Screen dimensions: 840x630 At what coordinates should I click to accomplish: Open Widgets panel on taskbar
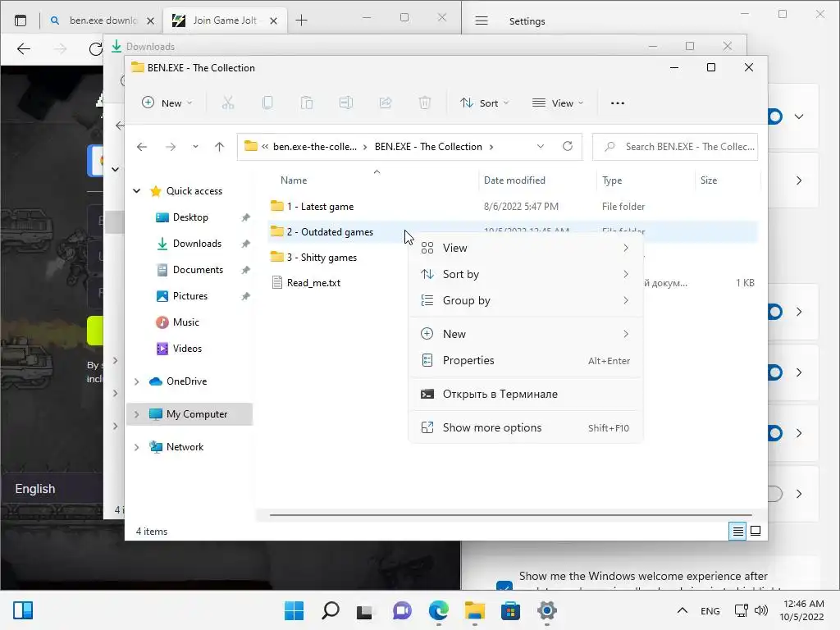click(23, 610)
